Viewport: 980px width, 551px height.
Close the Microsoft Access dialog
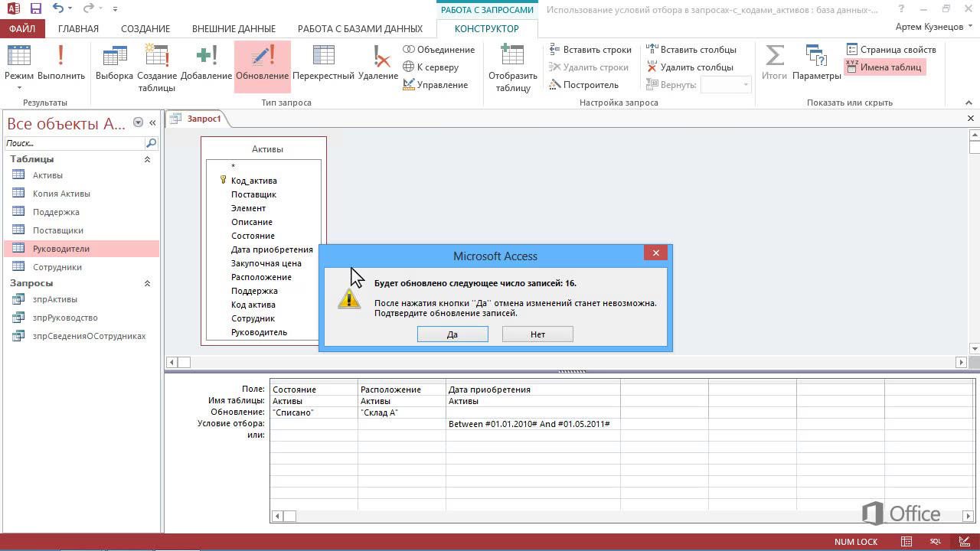click(x=655, y=253)
